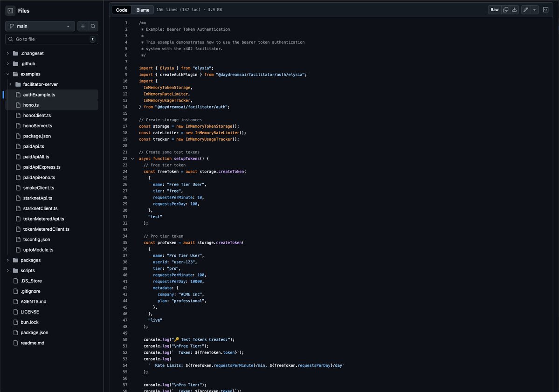Open hono.ts file
Screen dimensions: 559x392
pos(31,105)
